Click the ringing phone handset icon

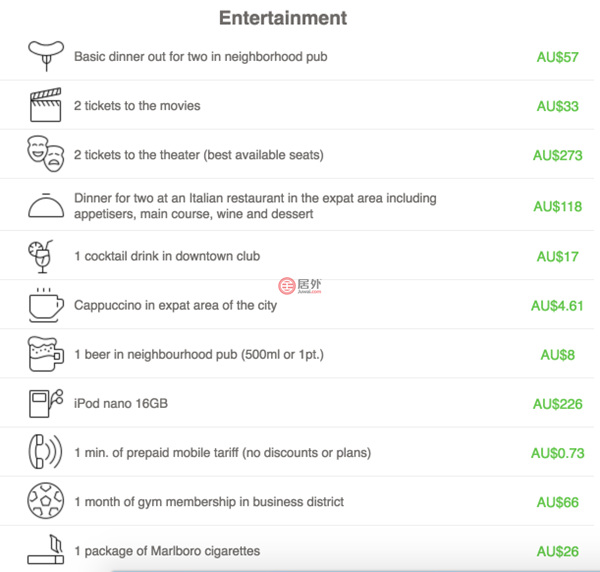pos(45,452)
